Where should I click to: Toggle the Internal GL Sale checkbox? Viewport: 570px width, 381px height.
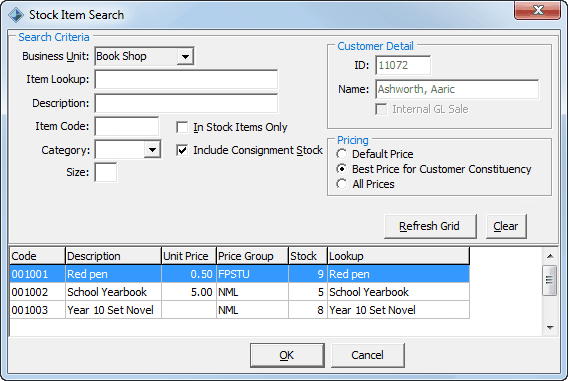[381, 109]
